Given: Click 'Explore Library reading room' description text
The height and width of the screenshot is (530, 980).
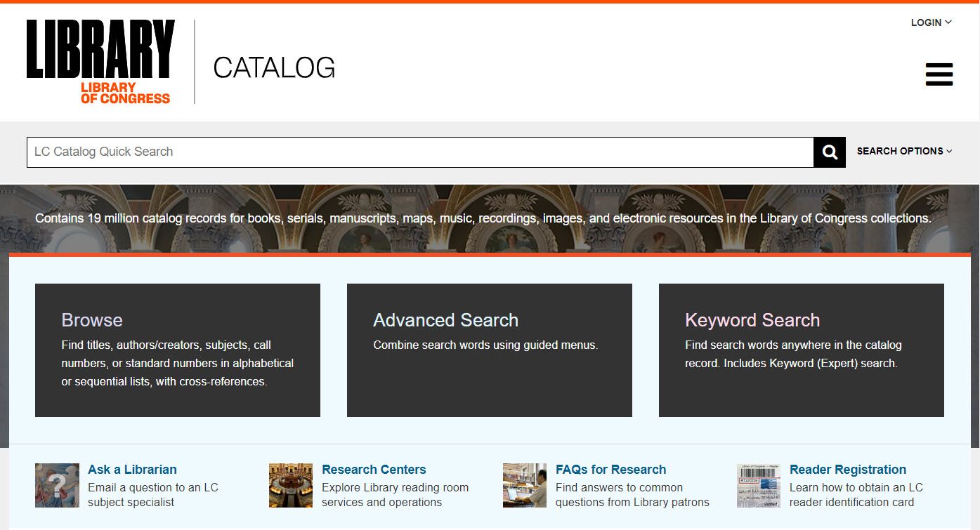Looking at the screenshot, I should (395, 487).
